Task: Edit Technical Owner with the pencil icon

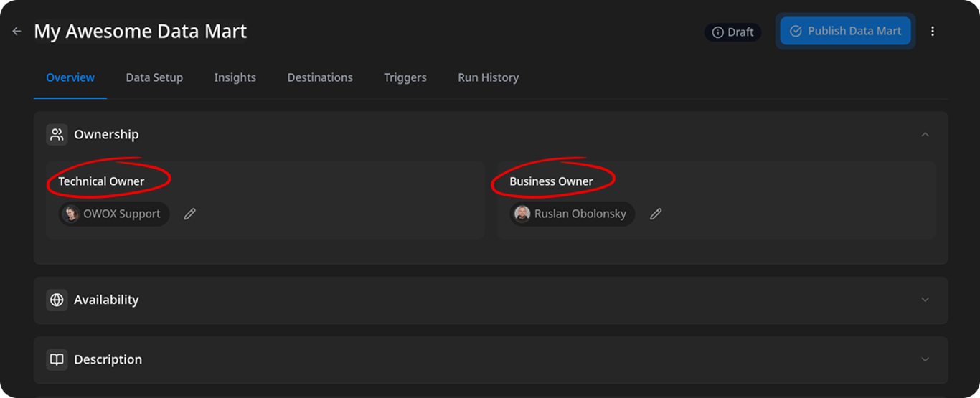Action: tap(189, 214)
